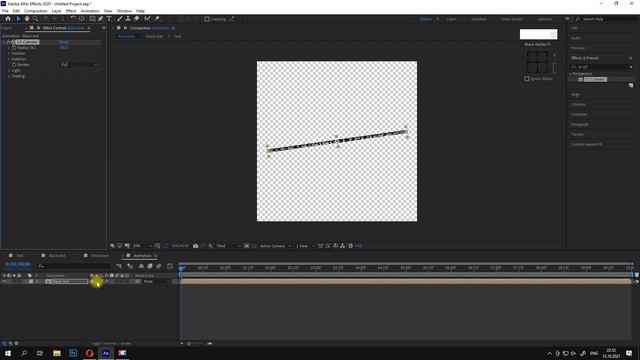Switch to the Standard workspace
Viewport: 640px width, 360px height.
(478, 19)
